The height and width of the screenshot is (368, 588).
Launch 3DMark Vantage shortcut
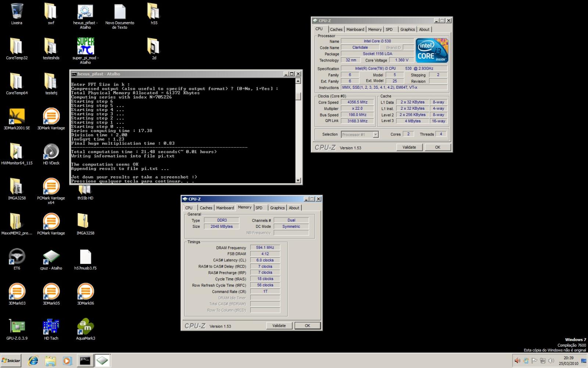51,119
